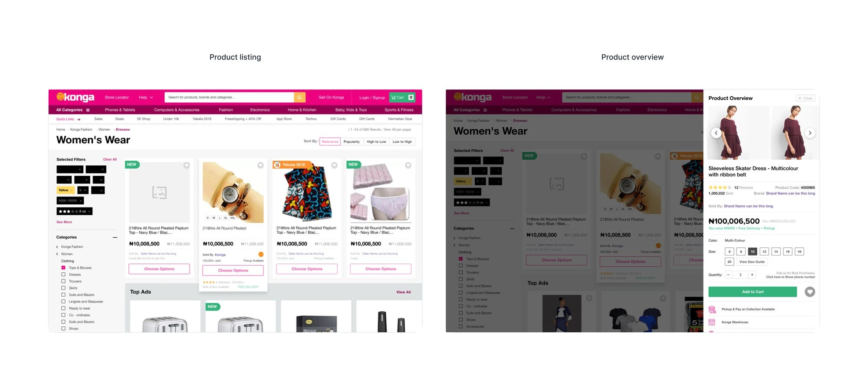Click the Quick Links arrow icon
The height and width of the screenshot is (377, 868).
click(x=79, y=119)
